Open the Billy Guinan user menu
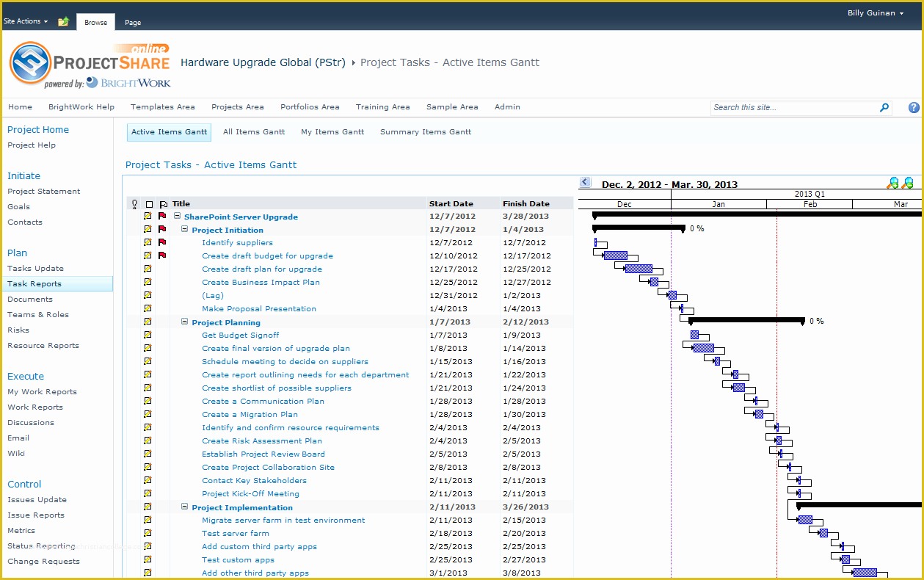 click(875, 13)
